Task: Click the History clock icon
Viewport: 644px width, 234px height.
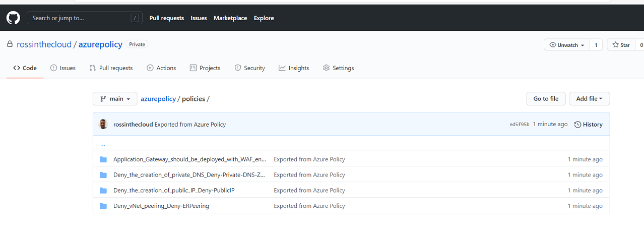Action: (x=577, y=124)
